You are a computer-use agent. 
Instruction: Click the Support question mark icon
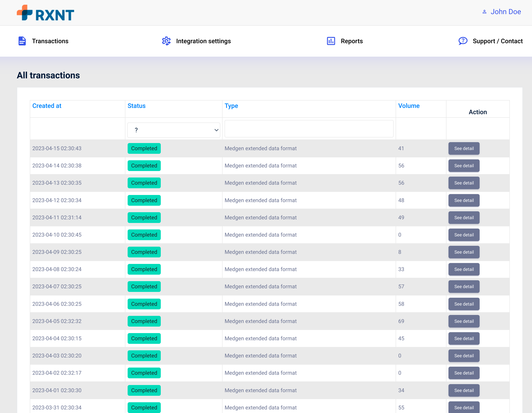tap(463, 41)
